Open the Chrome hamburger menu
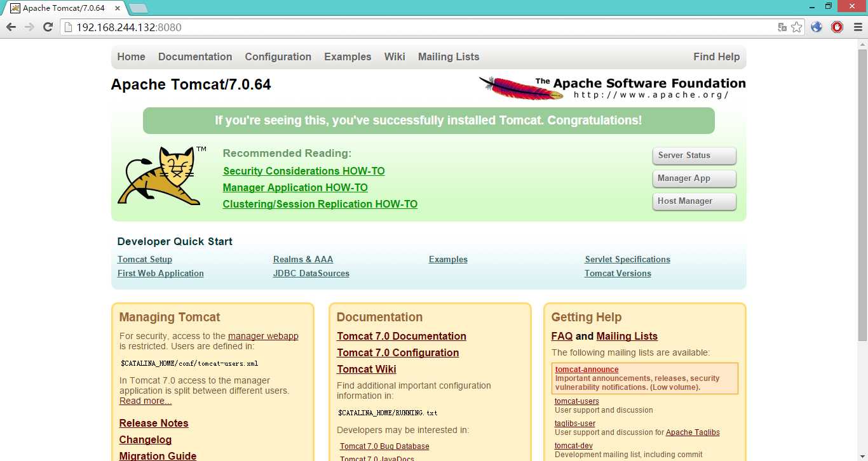The height and width of the screenshot is (461, 868). 857,27
